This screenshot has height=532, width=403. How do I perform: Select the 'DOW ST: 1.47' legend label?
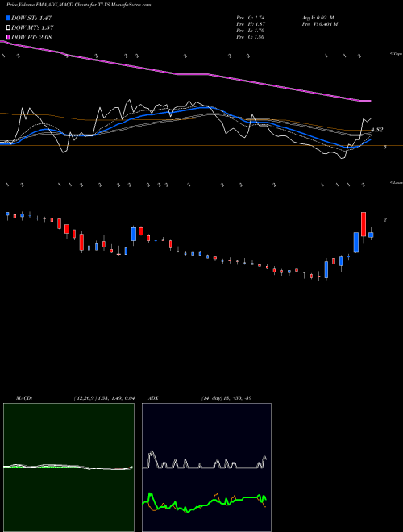(31, 18)
